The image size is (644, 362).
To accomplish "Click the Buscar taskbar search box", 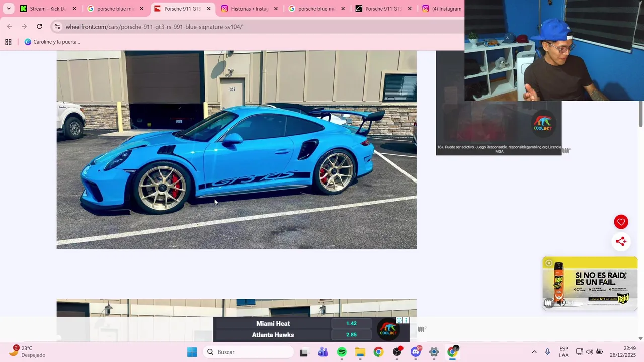I will [x=249, y=352].
